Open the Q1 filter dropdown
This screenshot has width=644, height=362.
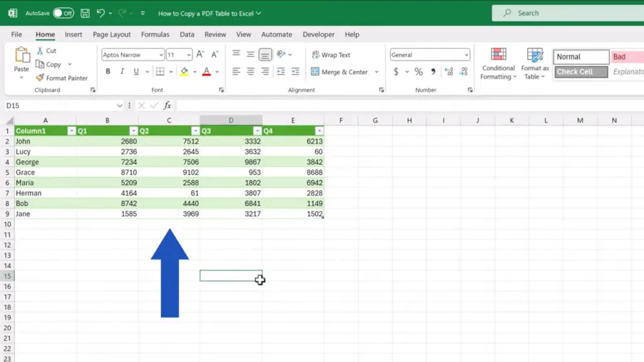133,131
